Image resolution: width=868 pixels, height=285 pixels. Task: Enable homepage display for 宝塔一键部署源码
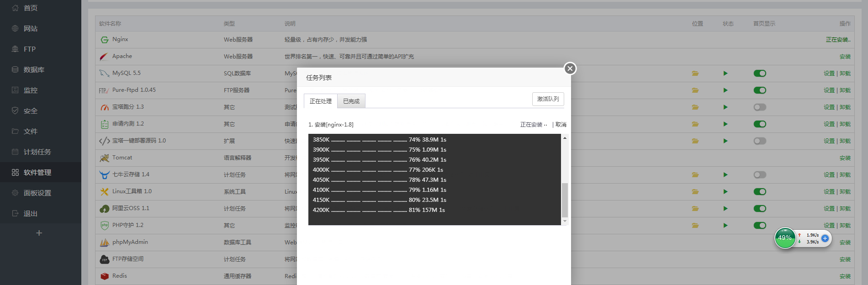click(x=760, y=141)
